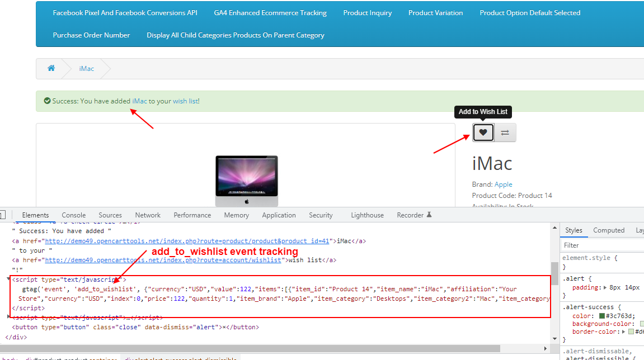Viewport: 644px width, 360px height.
Task: Click the Add to Wish List heart button
Action: pos(483,132)
